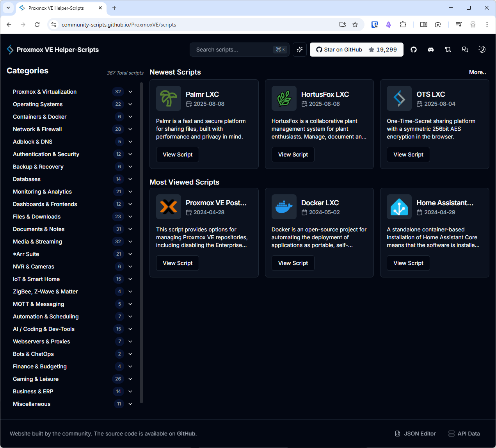Viewport: 496px width, 448px height.
Task: Click the Docker whale icon
Action: (284, 207)
